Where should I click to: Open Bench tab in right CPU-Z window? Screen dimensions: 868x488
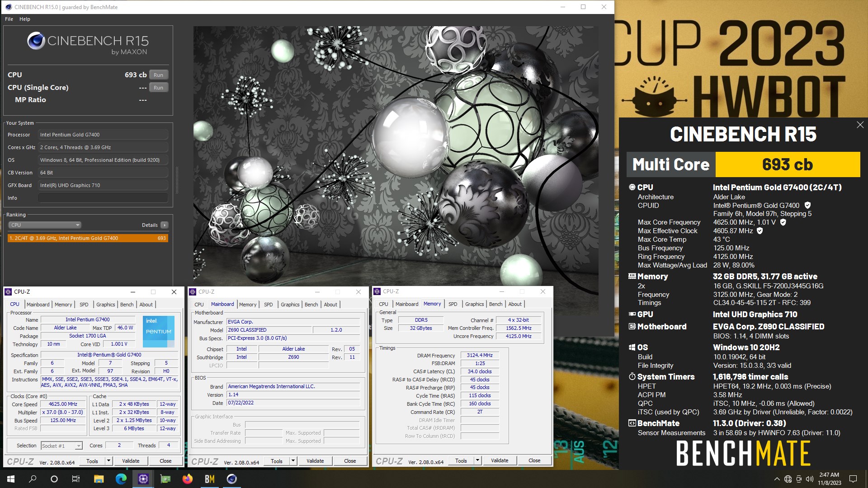click(x=496, y=304)
